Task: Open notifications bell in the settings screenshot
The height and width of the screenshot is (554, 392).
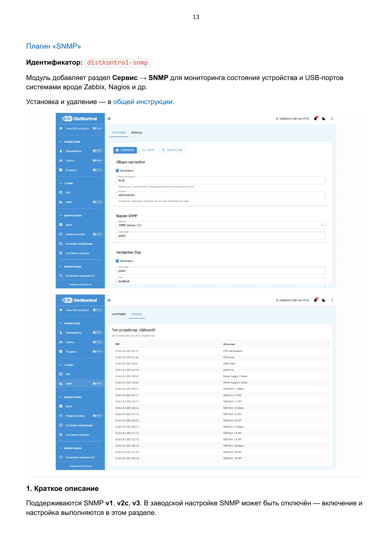Action: pos(315,118)
